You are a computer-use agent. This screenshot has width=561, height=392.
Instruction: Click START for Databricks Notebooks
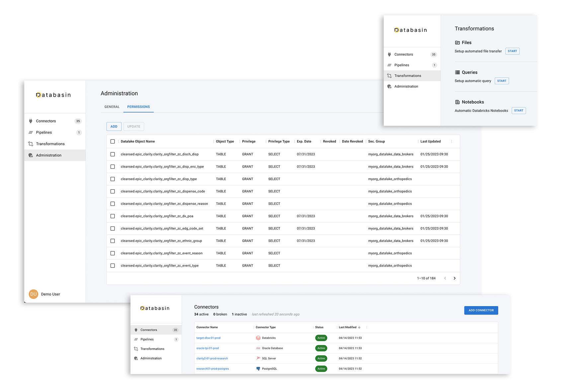point(519,111)
